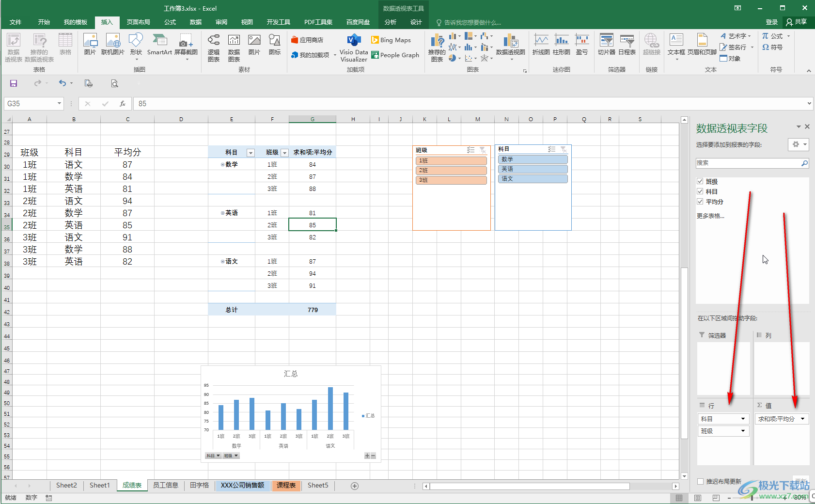Viewport: 815px width, 504px height.
Task: Open the 公式 ribbon tab
Action: pyautogui.click(x=170, y=22)
